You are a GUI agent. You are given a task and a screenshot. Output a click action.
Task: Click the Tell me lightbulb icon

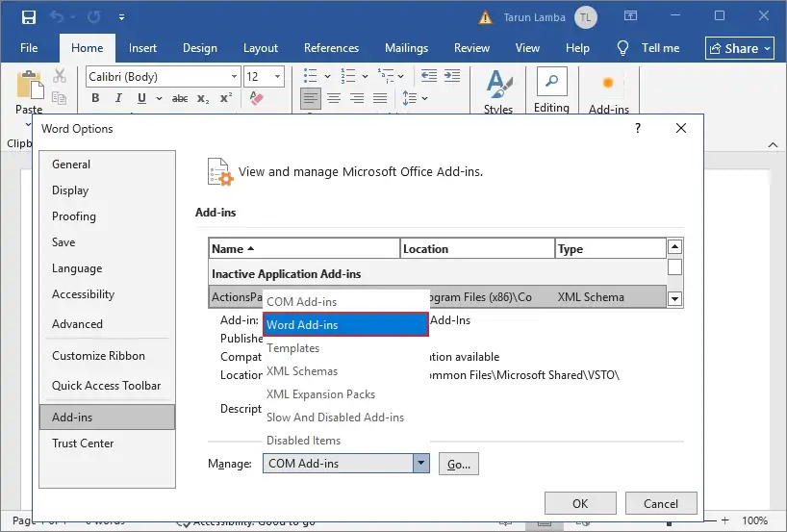(622, 48)
